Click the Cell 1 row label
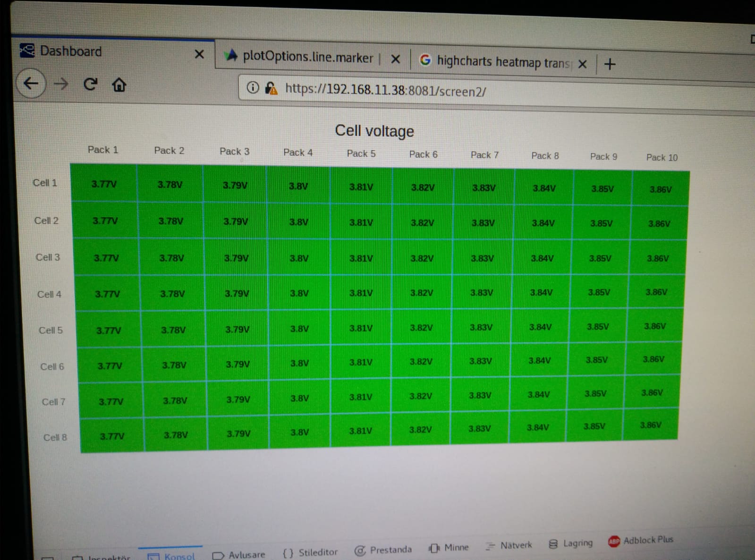 pos(45,183)
